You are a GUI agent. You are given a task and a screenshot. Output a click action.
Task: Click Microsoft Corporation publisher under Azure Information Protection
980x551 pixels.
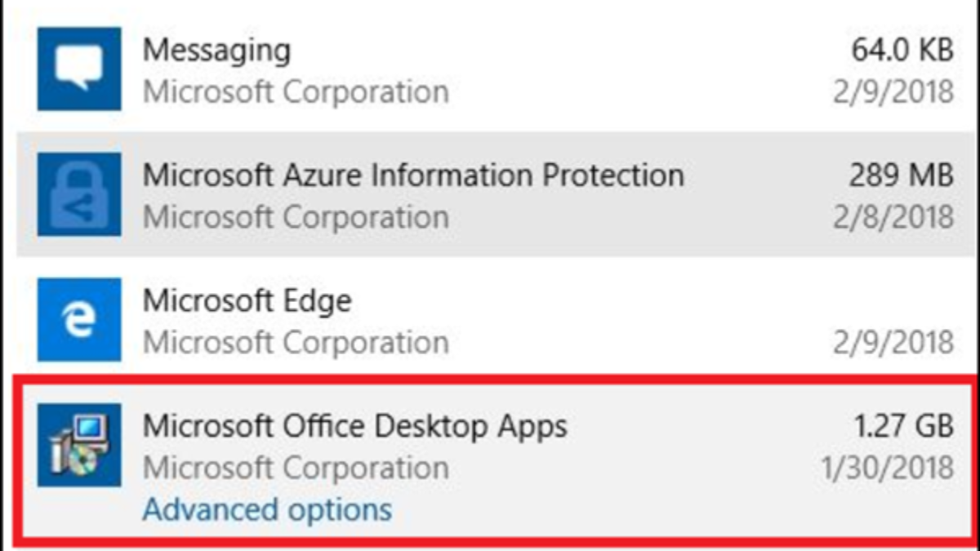pyautogui.click(x=296, y=217)
